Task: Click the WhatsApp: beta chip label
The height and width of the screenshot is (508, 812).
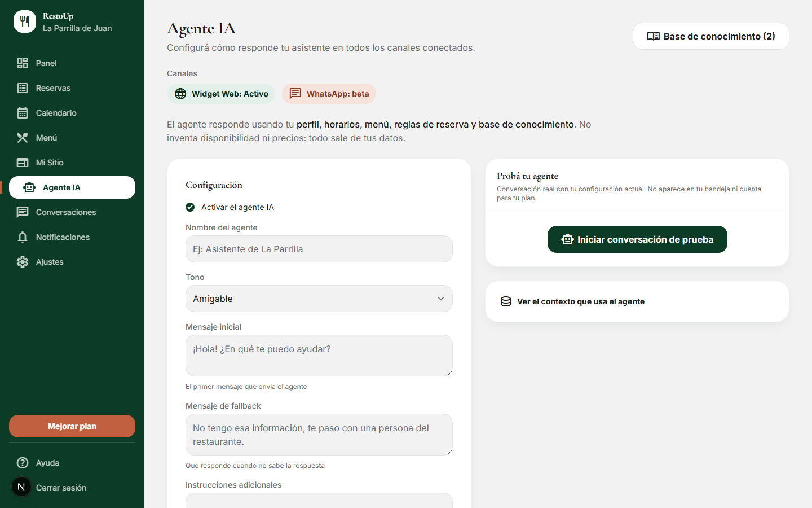Action: pos(338,94)
